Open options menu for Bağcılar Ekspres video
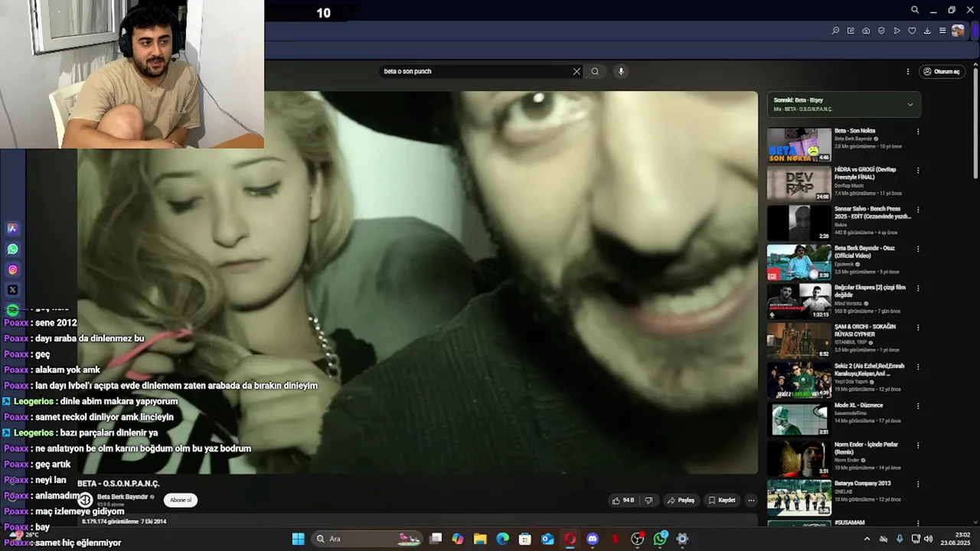 (x=918, y=289)
